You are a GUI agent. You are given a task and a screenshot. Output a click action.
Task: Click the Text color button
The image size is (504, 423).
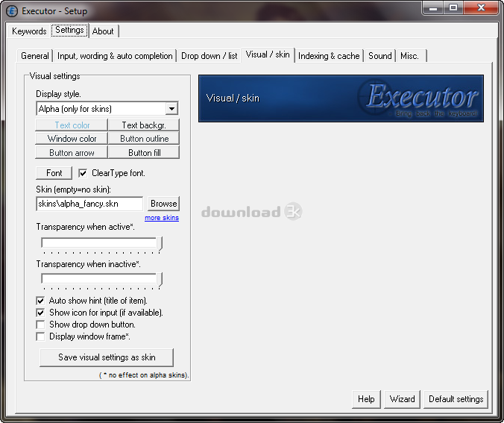[72, 125]
